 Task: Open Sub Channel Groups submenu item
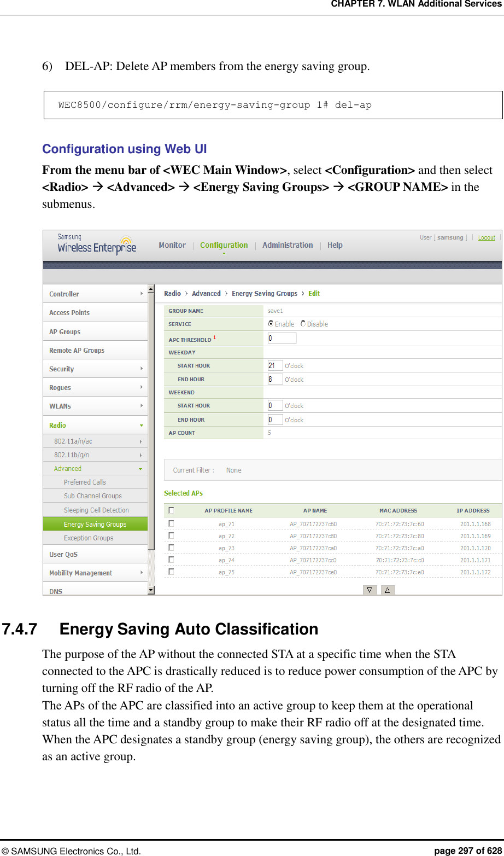coord(95,496)
